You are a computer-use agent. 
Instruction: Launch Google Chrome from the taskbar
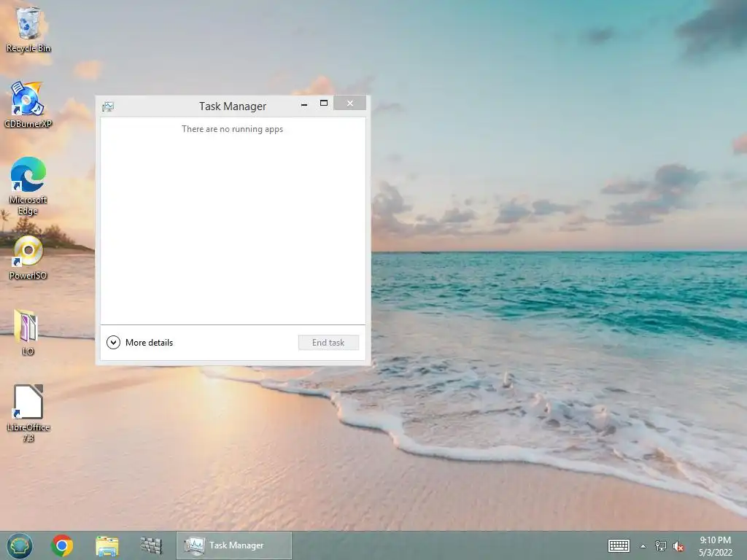coord(62,545)
